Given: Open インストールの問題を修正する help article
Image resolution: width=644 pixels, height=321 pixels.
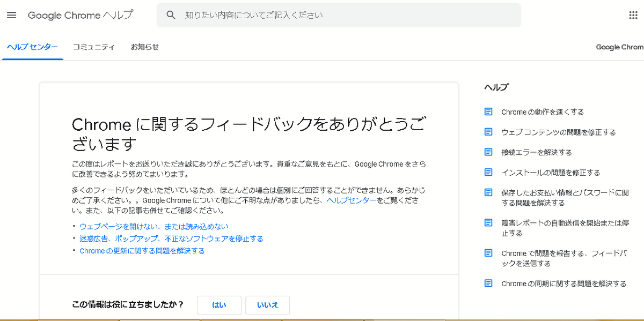Looking at the screenshot, I should 551,173.
